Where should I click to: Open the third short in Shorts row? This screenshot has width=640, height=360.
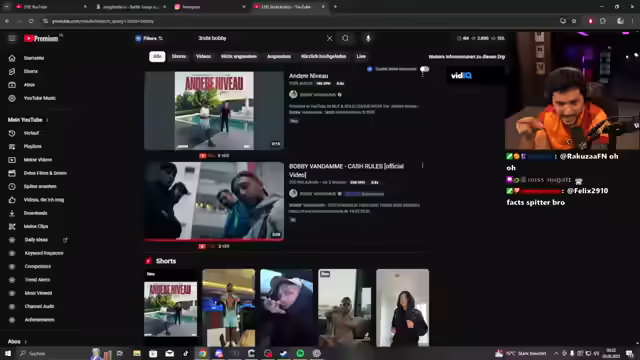point(287,308)
